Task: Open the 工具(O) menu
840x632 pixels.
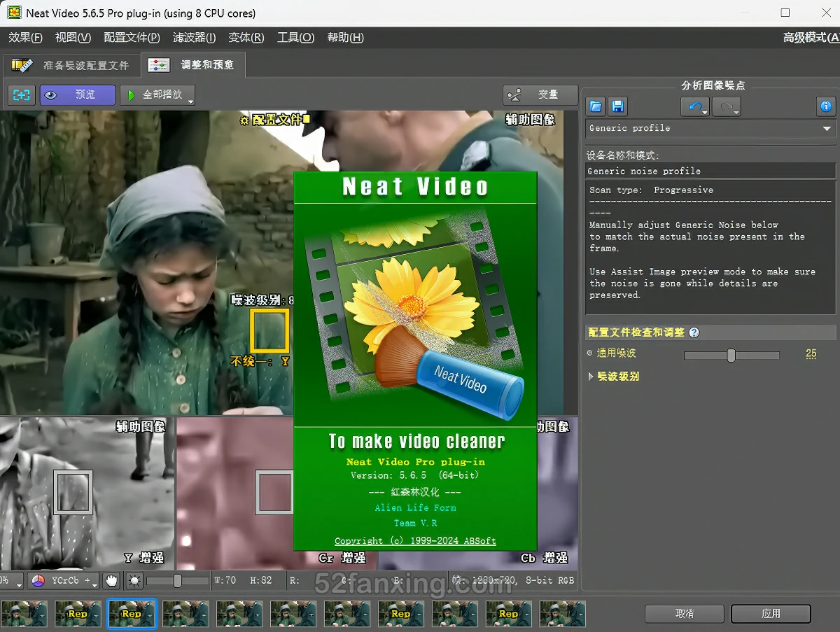Action: point(295,37)
